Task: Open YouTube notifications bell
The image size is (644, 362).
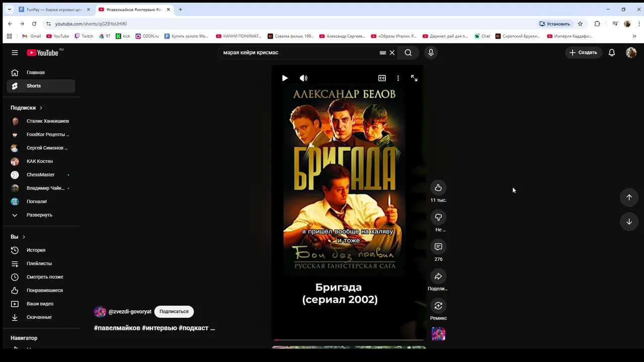Action: click(612, 52)
